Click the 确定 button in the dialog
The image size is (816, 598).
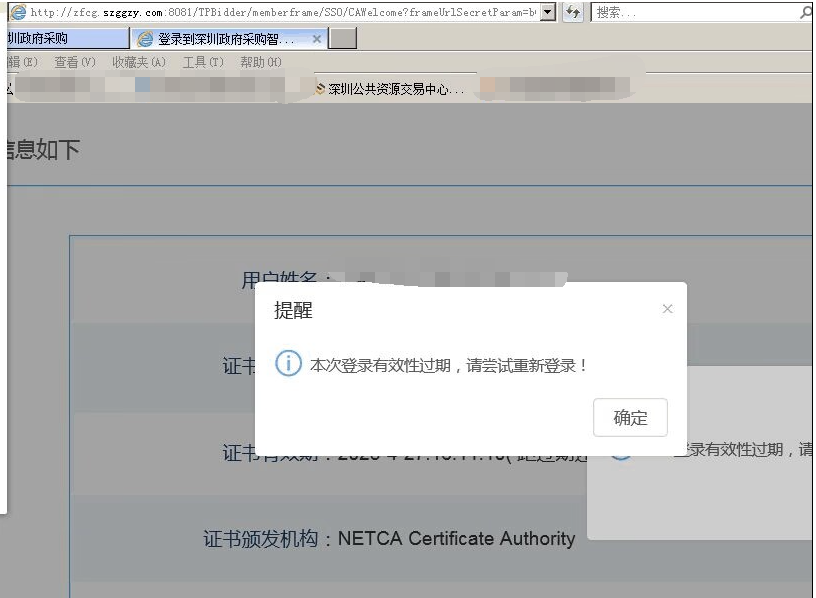[630, 418]
